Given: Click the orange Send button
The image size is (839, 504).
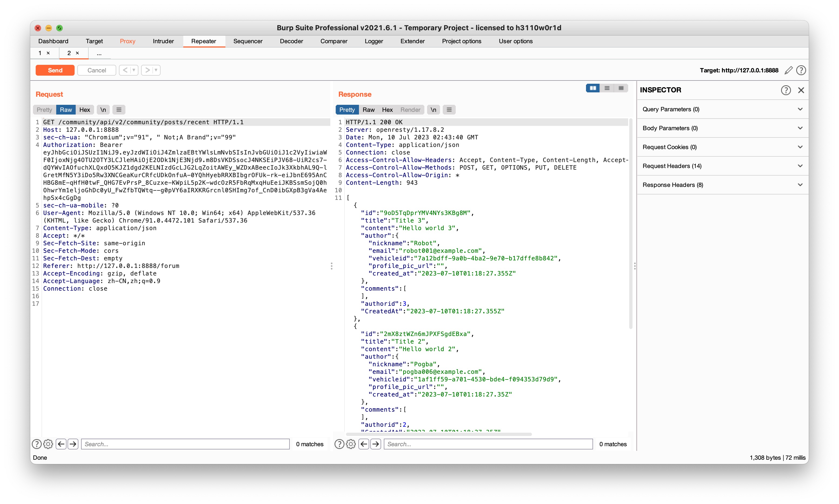Looking at the screenshot, I should pos(55,70).
